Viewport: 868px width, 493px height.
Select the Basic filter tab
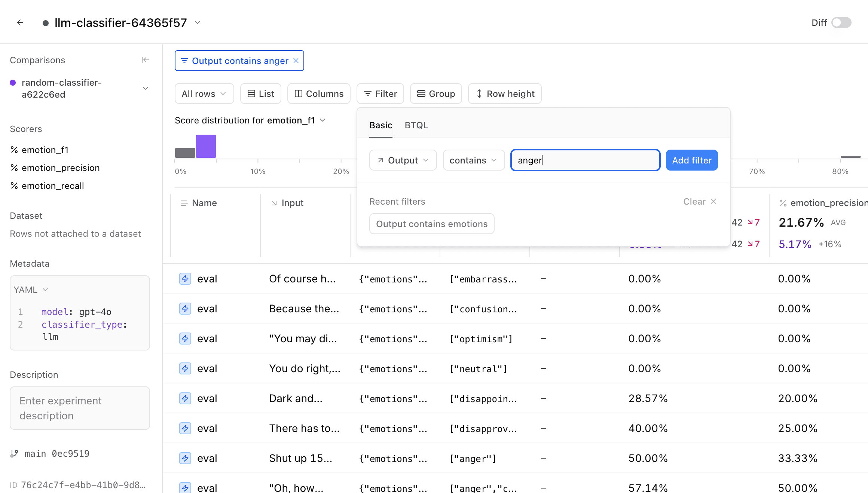[380, 125]
